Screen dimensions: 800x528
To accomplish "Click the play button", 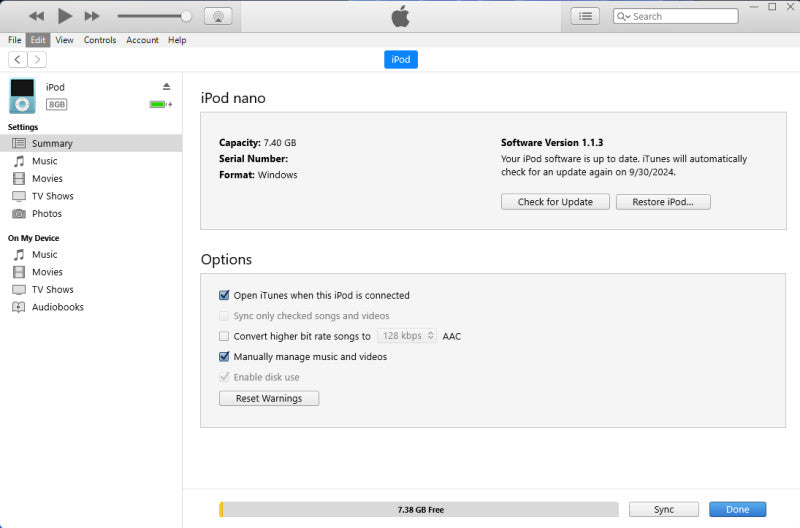I will point(64,16).
